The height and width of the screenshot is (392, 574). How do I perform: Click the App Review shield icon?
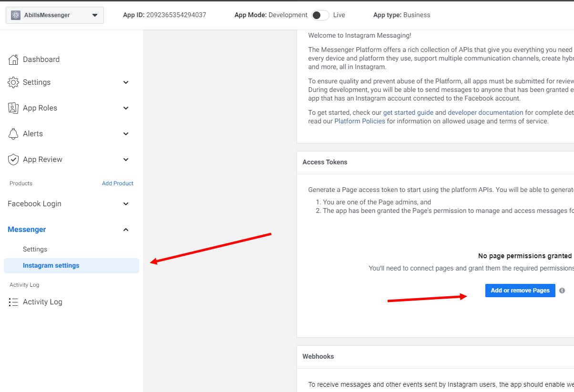(x=13, y=160)
